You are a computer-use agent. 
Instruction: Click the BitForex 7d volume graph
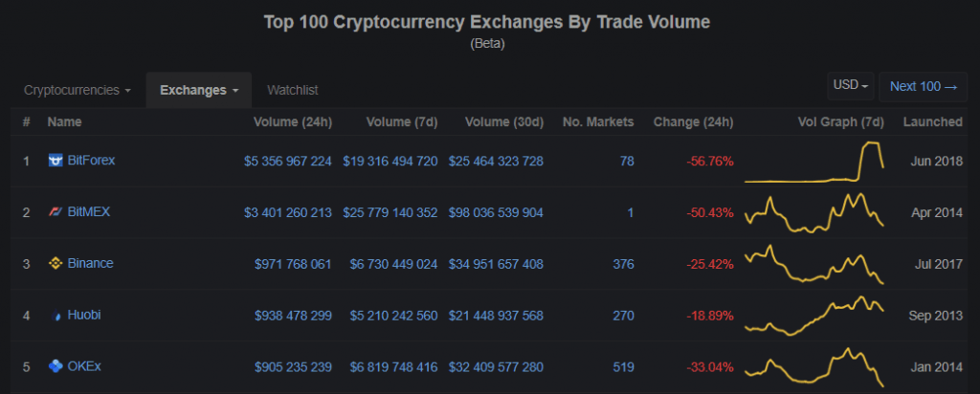click(x=813, y=162)
